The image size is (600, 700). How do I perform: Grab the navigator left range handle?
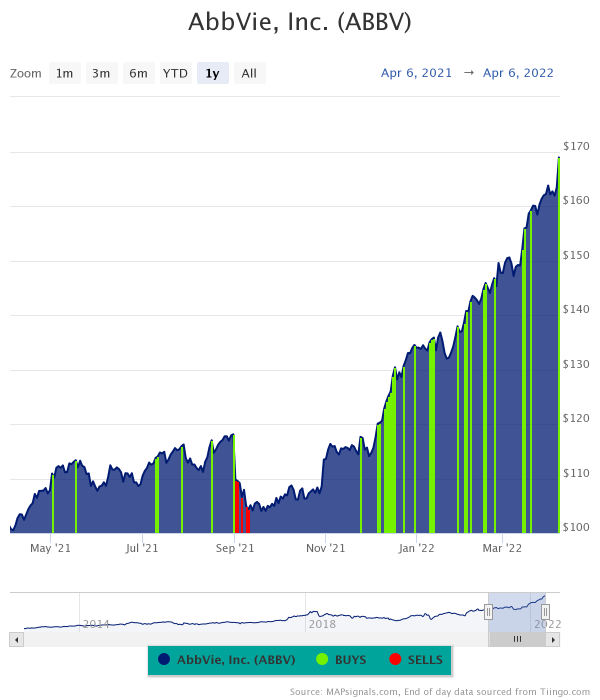[x=488, y=611]
